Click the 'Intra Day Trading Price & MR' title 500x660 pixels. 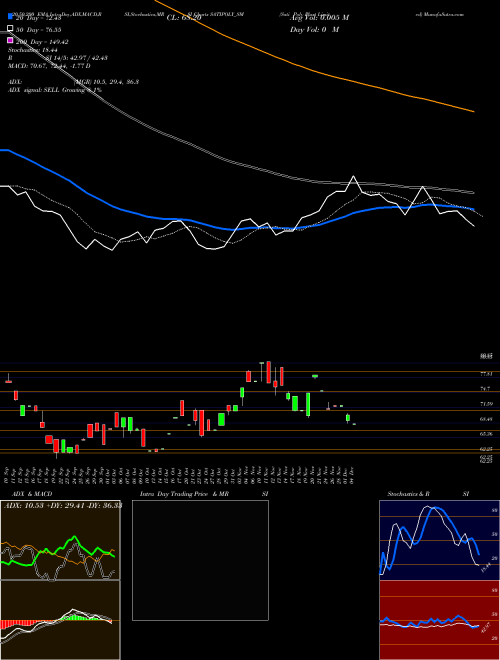(184, 494)
